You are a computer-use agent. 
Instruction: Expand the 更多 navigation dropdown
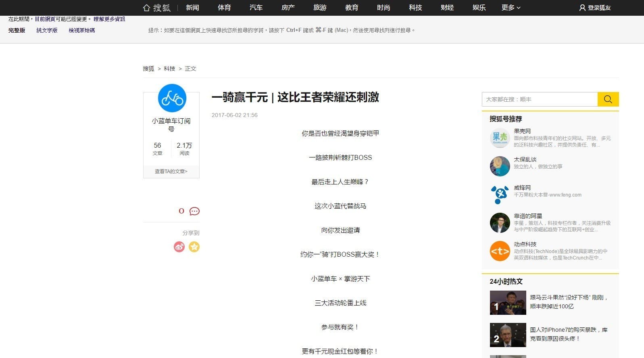(x=511, y=8)
